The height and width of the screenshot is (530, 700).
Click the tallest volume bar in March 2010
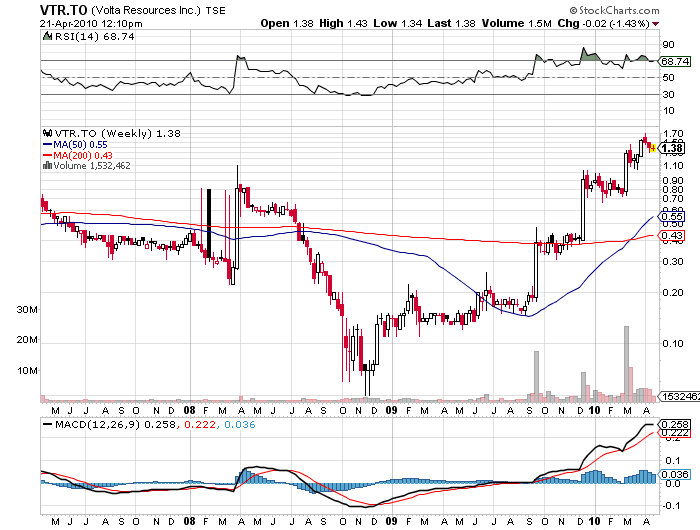click(x=626, y=364)
